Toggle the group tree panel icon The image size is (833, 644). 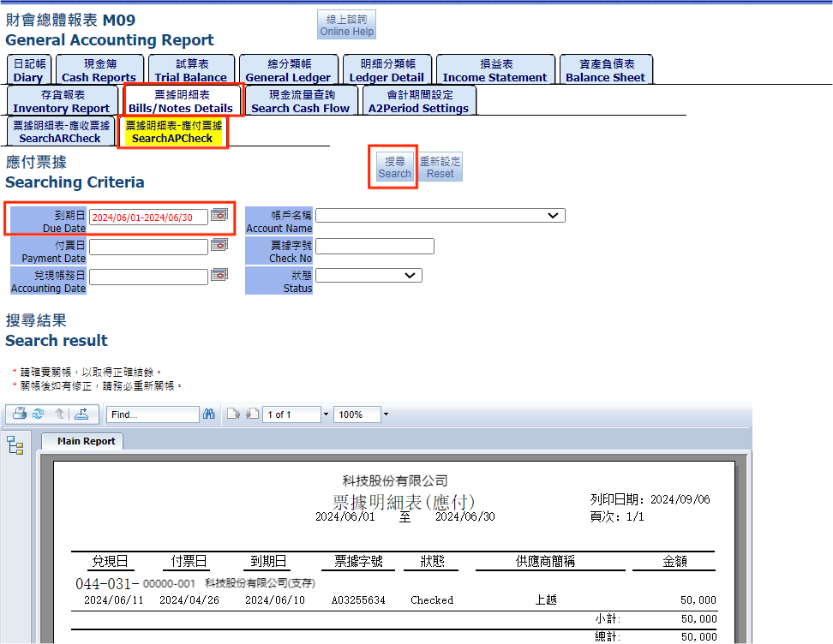[15, 445]
